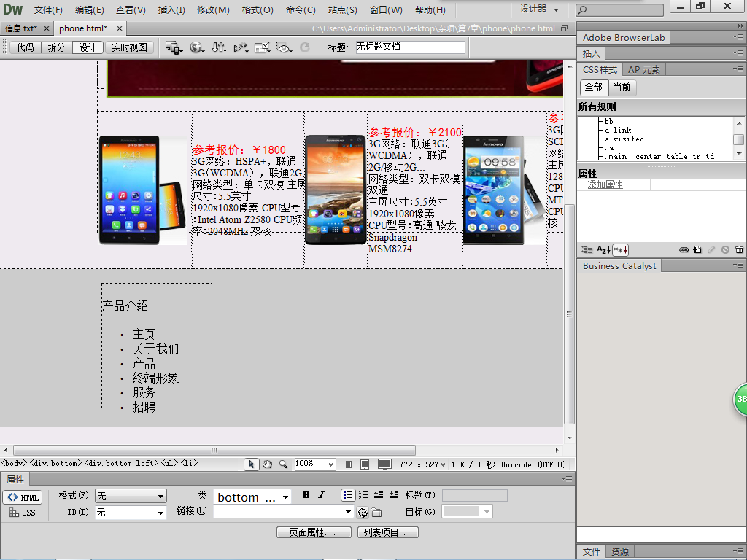Select the a:visited rule in CSS list

coord(624,139)
